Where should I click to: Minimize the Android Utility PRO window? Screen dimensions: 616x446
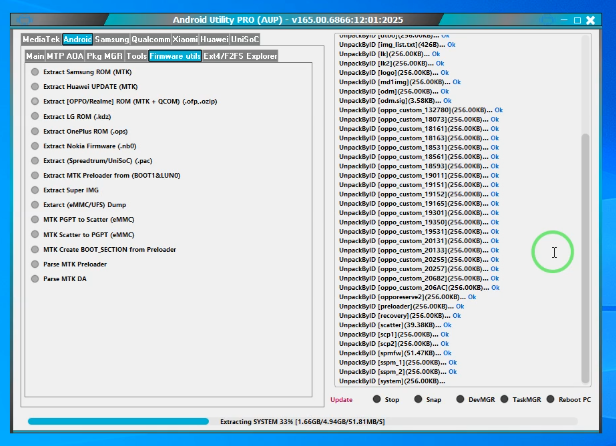click(x=564, y=20)
